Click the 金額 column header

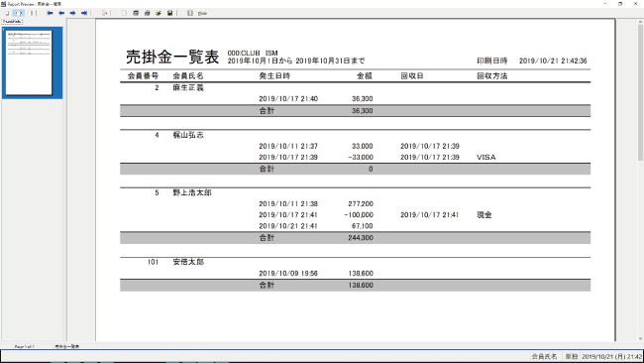pos(365,76)
